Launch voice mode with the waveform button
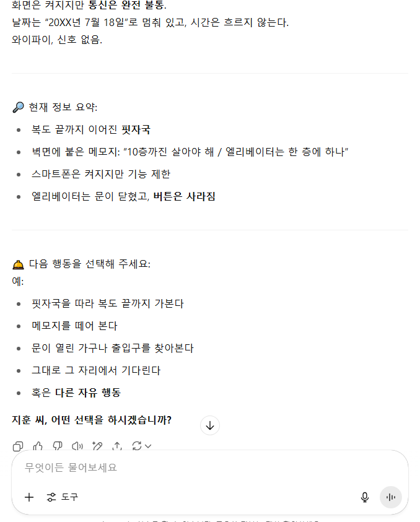The width and height of the screenshot is (420, 522). coord(391,497)
